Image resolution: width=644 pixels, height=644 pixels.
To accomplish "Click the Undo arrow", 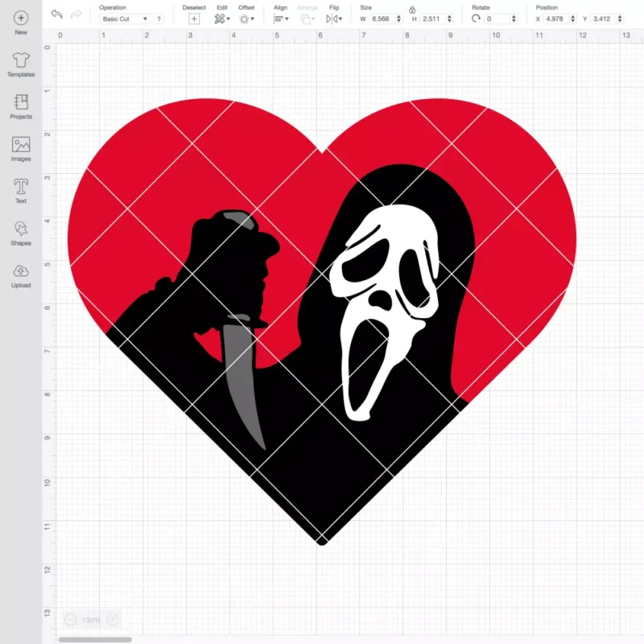I will pos(56,14).
